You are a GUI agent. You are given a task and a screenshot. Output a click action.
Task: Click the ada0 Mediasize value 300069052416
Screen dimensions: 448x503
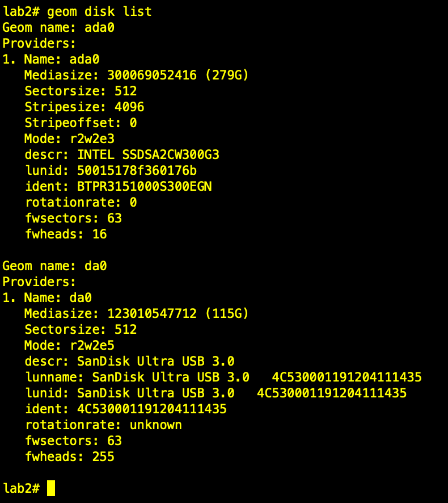(152, 75)
